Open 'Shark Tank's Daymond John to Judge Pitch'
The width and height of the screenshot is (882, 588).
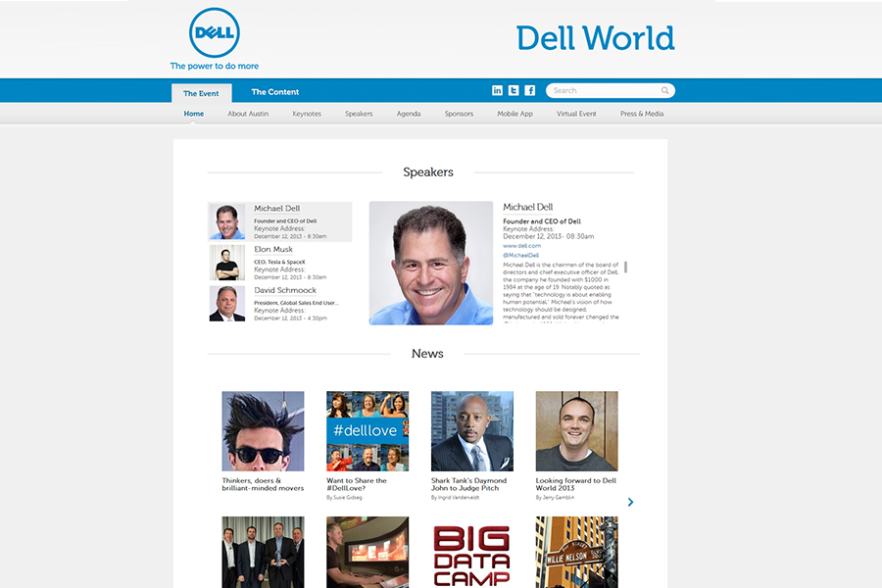pyautogui.click(x=468, y=484)
